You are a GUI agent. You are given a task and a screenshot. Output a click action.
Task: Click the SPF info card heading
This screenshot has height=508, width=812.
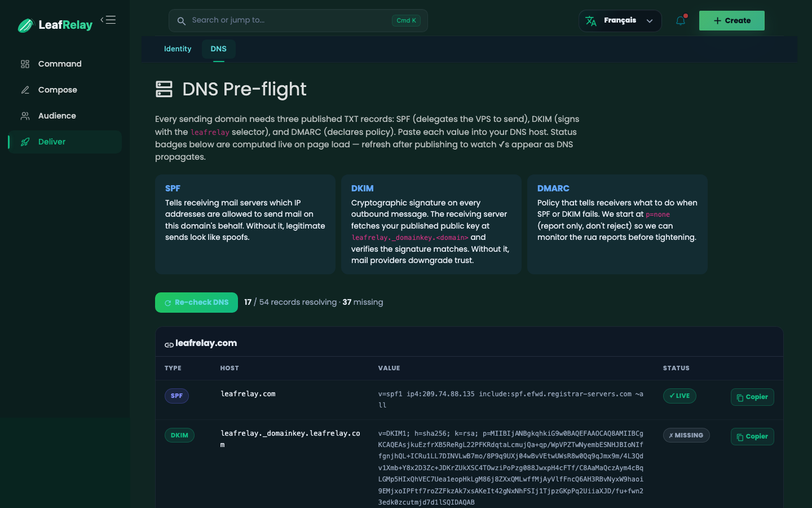tap(173, 189)
